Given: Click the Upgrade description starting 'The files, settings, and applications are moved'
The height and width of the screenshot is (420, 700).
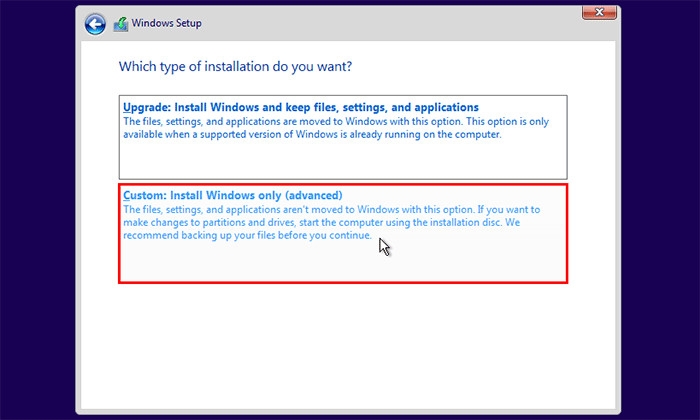Looking at the screenshot, I should click(x=336, y=128).
